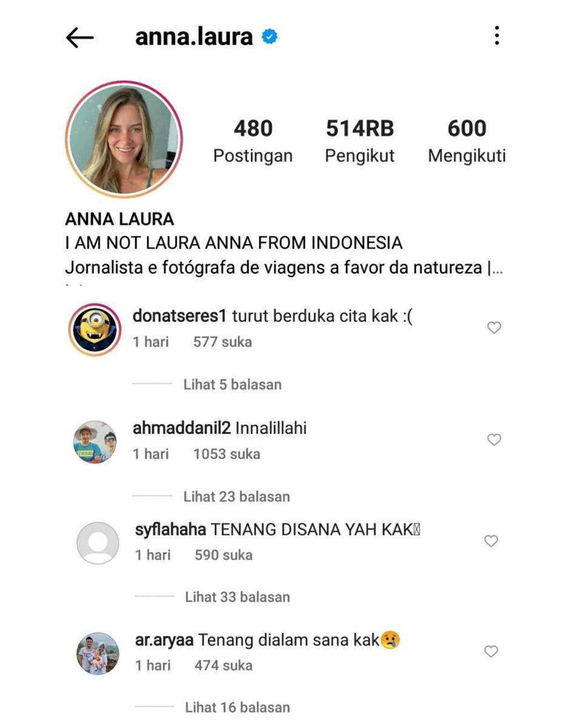Open the 600 Mengikuti following list
This screenshot has height=728, width=582.
pyautogui.click(x=467, y=141)
